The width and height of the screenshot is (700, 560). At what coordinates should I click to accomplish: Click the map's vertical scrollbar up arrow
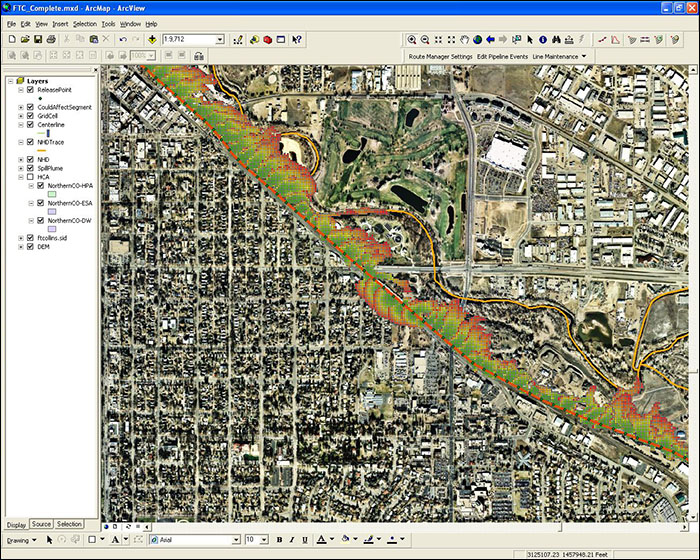(693, 70)
